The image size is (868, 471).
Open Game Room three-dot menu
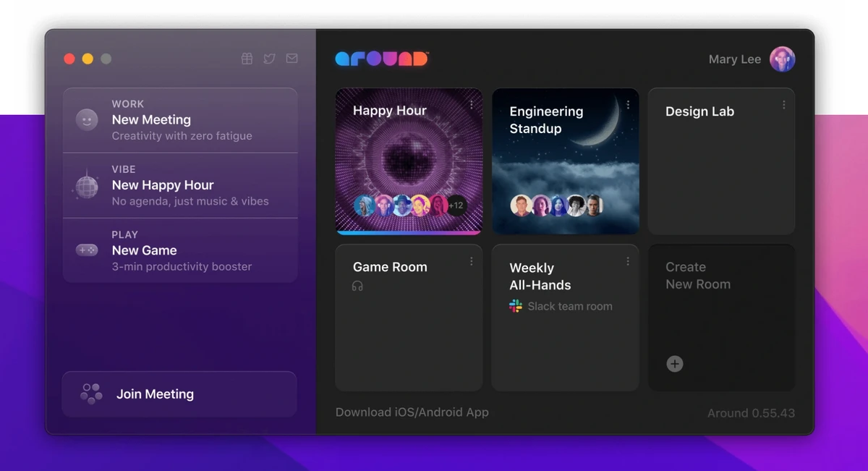[x=472, y=261]
